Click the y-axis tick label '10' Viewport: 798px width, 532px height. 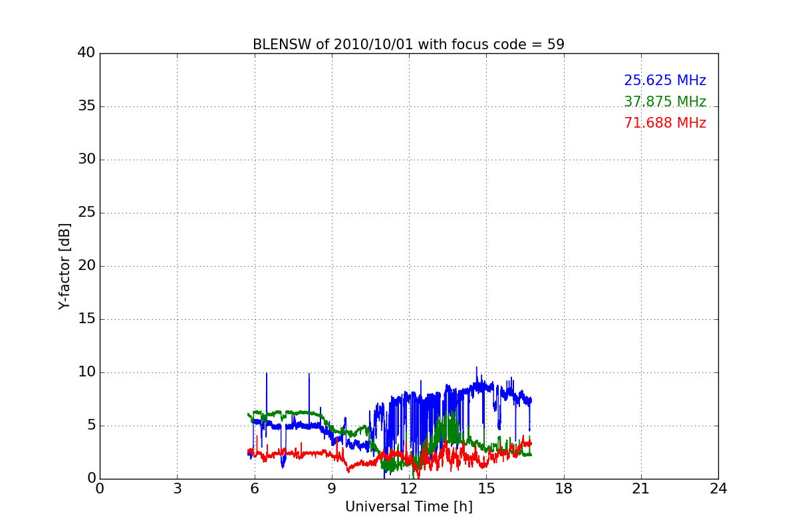click(86, 372)
